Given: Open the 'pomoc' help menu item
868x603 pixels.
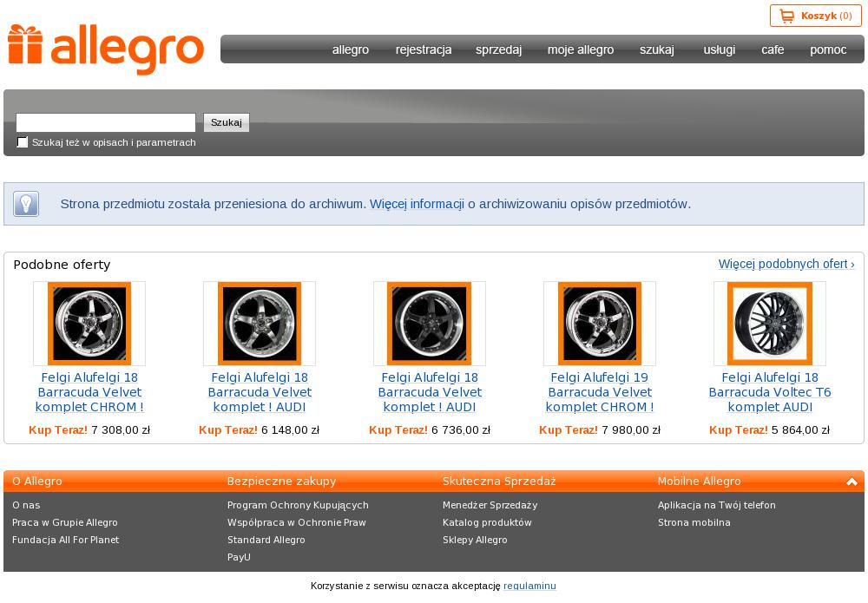Looking at the screenshot, I should [828, 49].
